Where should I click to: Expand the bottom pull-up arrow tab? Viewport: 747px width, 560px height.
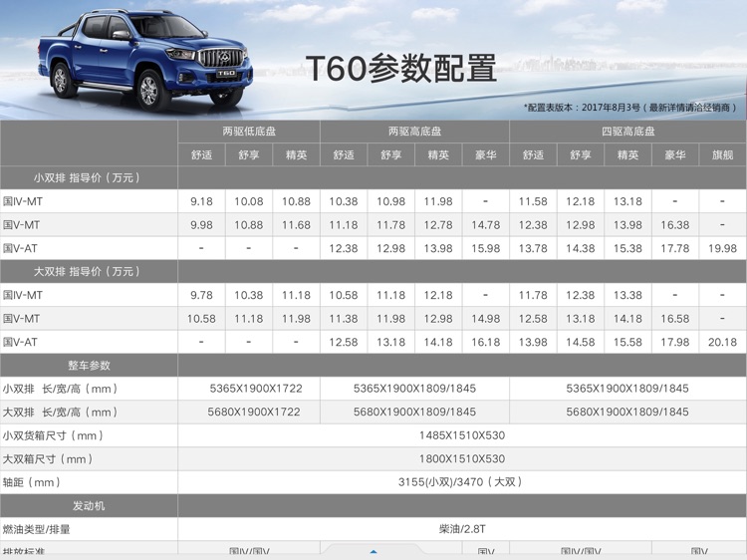pos(373,550)
